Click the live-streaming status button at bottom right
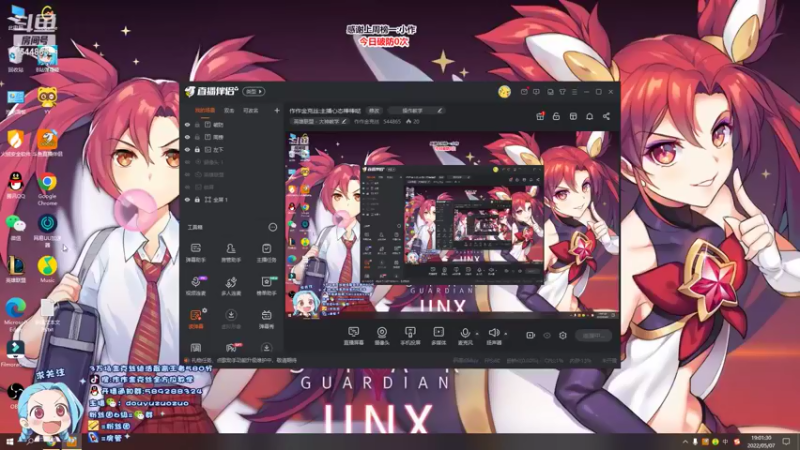Screen dimensions: 800x450 coord(594,335)
